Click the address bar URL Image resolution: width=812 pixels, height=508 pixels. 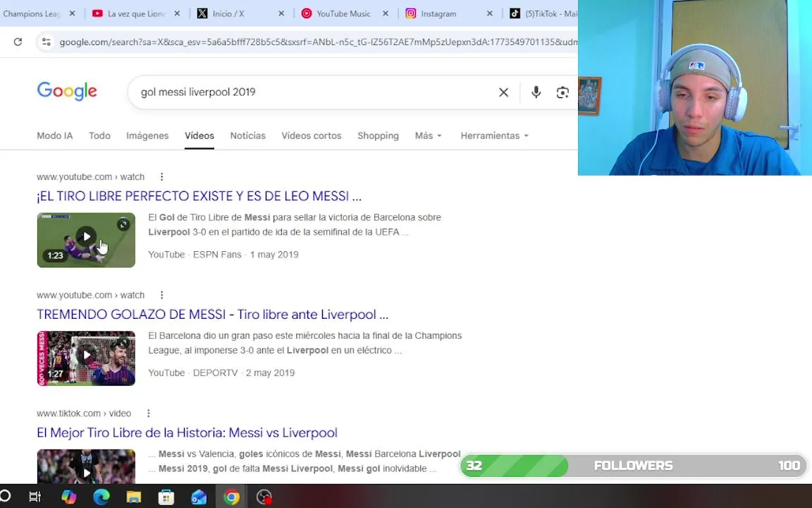pyautogui.click(x=317, y=42)
